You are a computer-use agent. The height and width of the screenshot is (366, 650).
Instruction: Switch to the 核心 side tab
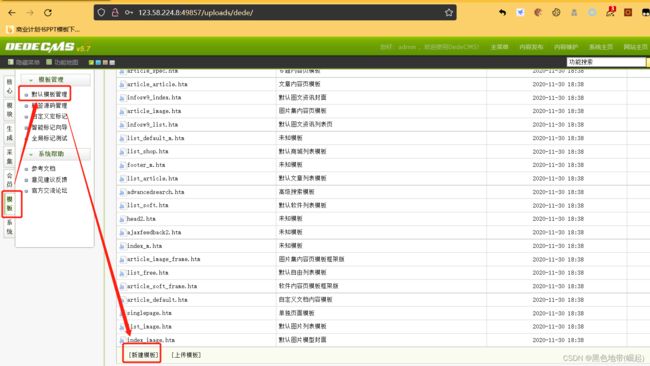tap(10, 86)
